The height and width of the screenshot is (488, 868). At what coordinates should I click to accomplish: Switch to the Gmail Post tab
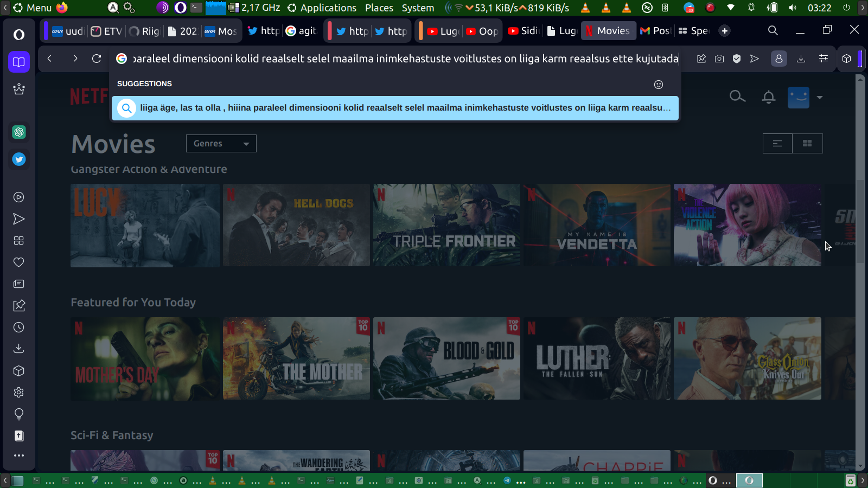[655, 31]
